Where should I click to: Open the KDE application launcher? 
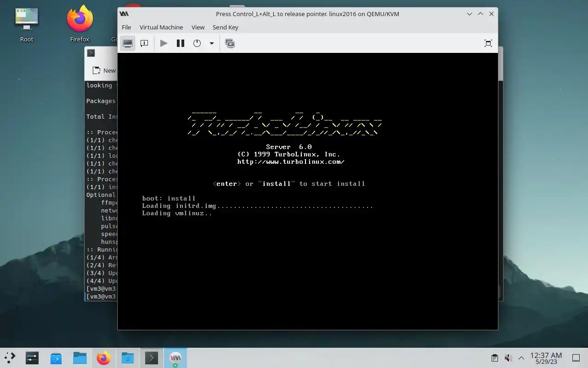(x=10, y=358)
